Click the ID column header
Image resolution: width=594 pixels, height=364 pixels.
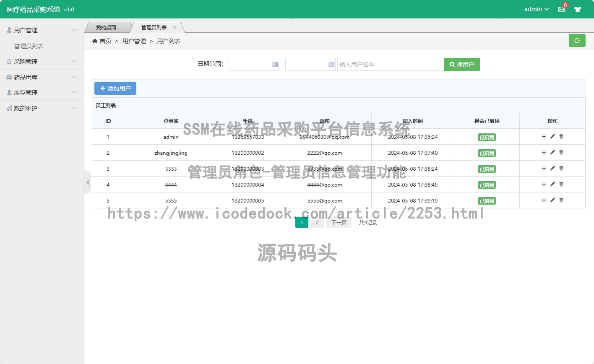pyautogui.click(x=108, y=121)
